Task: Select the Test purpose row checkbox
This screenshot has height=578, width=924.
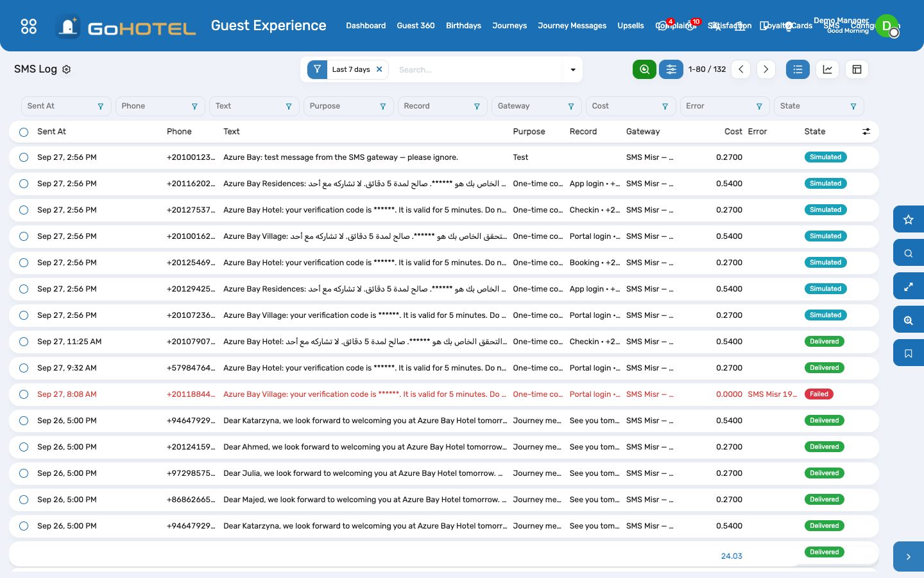Action: point(24,157)
